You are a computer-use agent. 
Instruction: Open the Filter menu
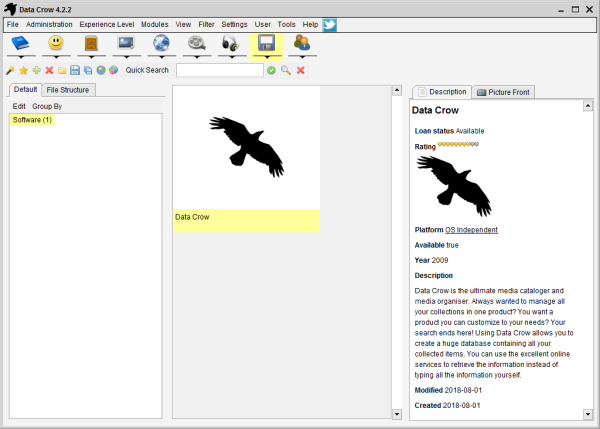click(x=206, y=24)
